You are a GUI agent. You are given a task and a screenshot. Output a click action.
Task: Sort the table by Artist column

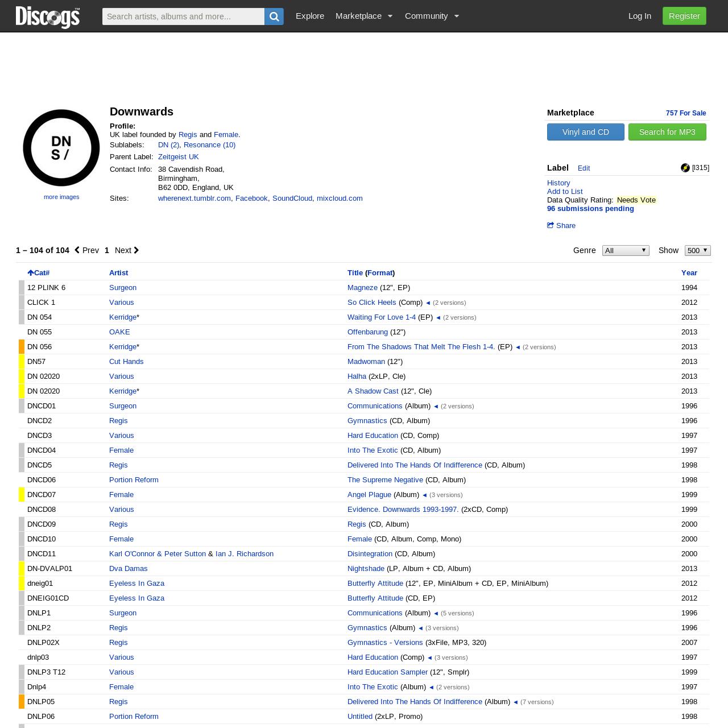pyautogui.click(x=118, y=273)
